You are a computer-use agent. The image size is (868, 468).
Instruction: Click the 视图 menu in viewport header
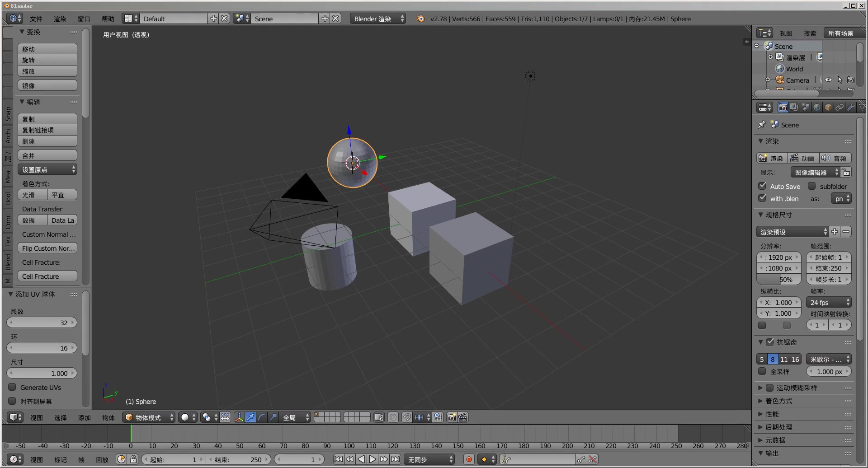(37, 417)
